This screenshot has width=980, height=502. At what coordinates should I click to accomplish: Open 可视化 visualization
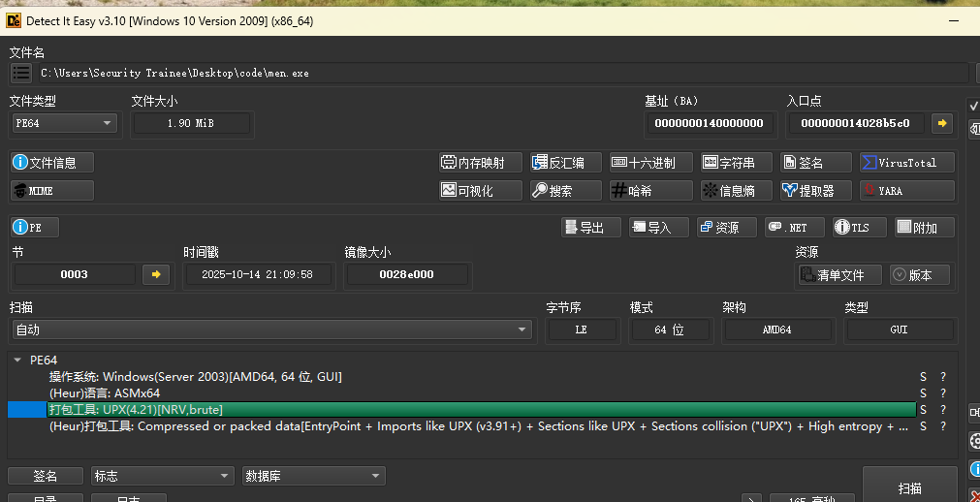pyautogui.click(x=481, y=191)
